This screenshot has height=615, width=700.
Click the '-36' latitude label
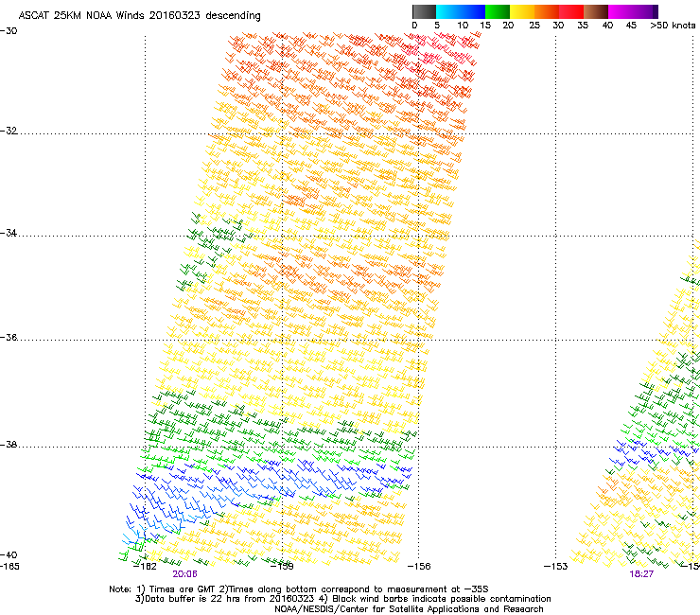pyautogui.click(x=9, y=337)
